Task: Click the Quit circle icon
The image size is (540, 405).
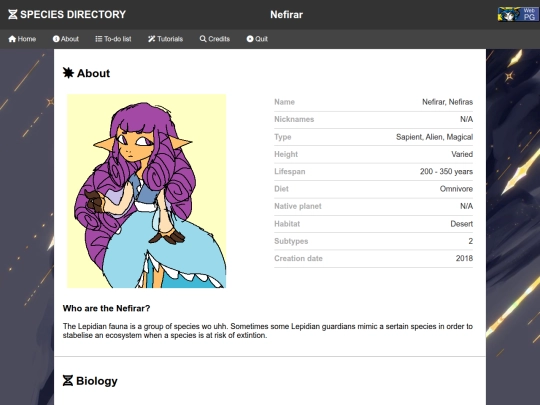Action: click(250, 39)
